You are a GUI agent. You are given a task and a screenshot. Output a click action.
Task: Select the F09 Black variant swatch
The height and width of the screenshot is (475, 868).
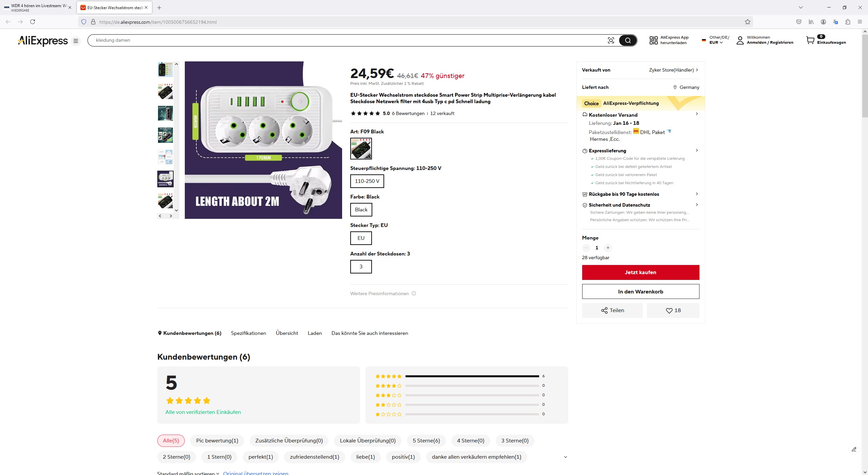pos(361,149)
